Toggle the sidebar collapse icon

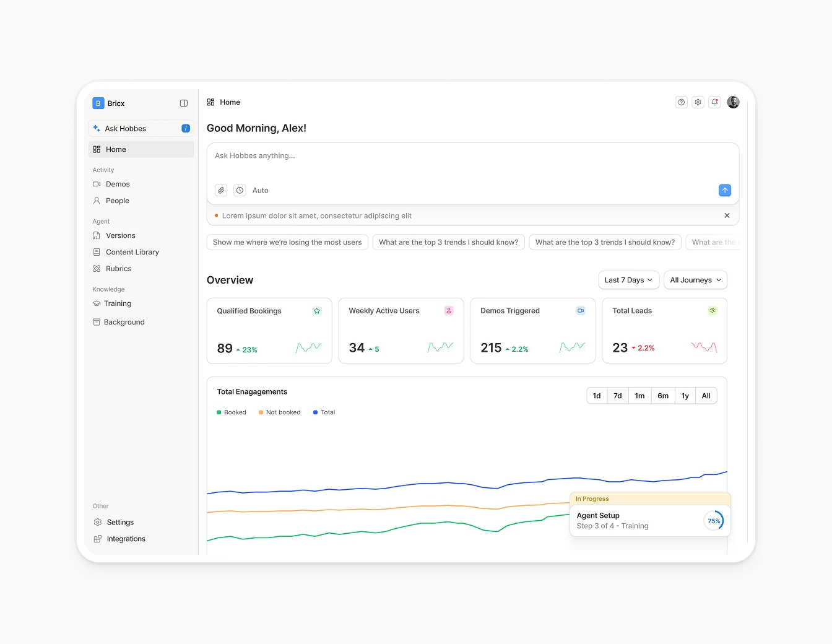[x=184, y=103]
